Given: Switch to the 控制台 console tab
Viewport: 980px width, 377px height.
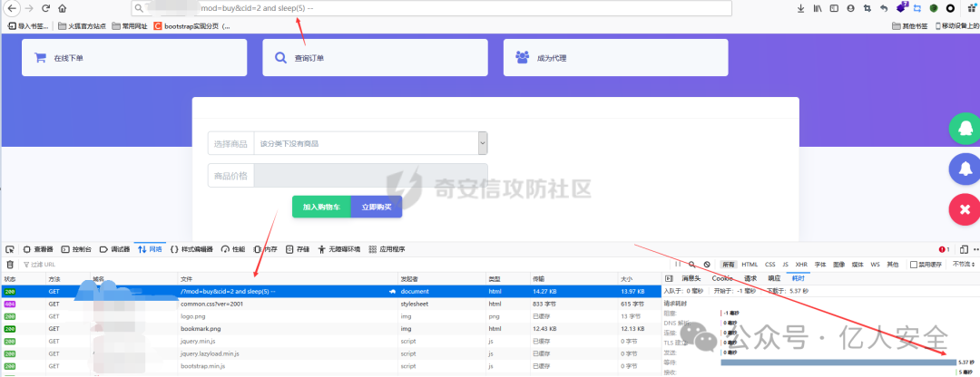Looking at the screenshot, I should click(x=76, y=249).
